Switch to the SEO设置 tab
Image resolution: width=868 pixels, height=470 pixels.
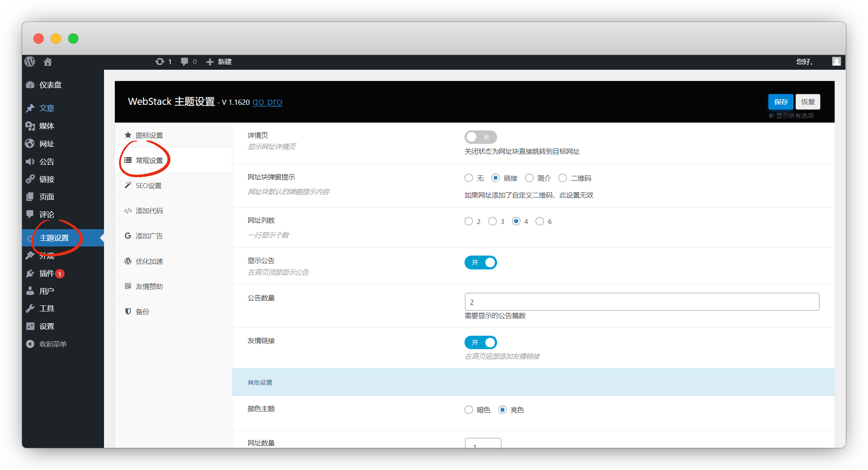click(149, 185)
